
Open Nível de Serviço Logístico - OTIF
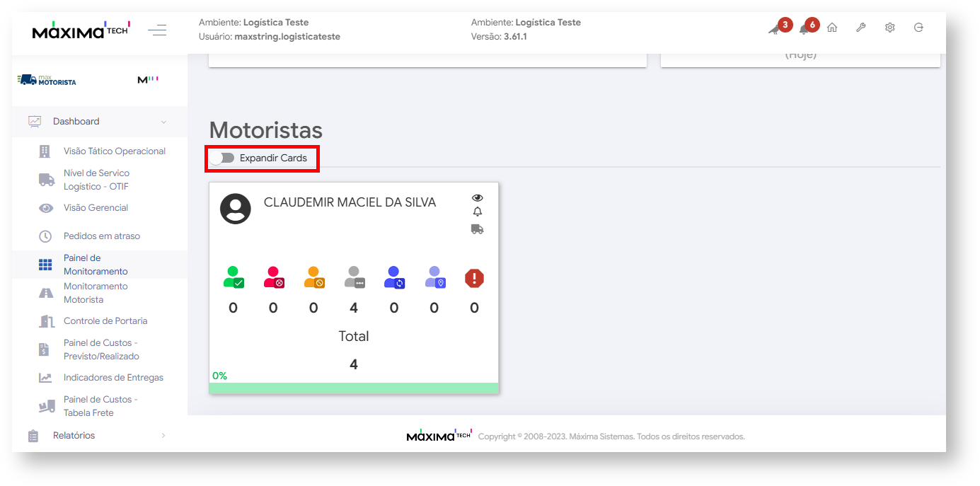point(96,180)
